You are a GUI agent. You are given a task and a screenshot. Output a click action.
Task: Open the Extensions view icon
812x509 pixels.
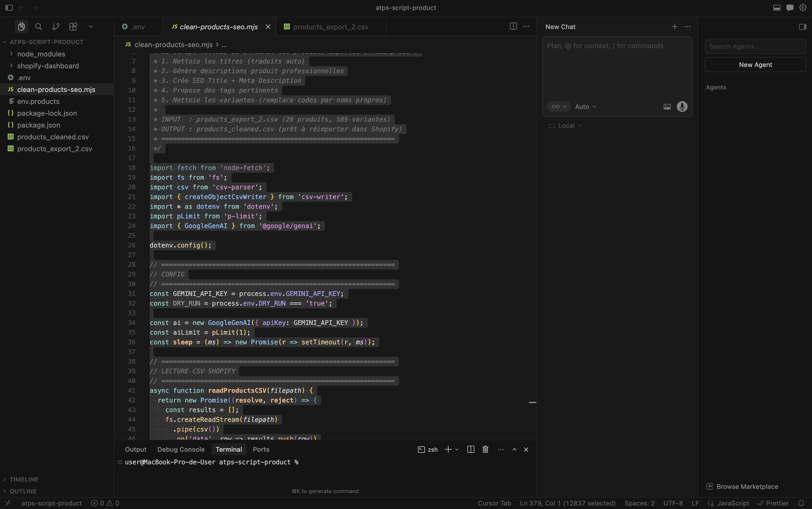73,27
